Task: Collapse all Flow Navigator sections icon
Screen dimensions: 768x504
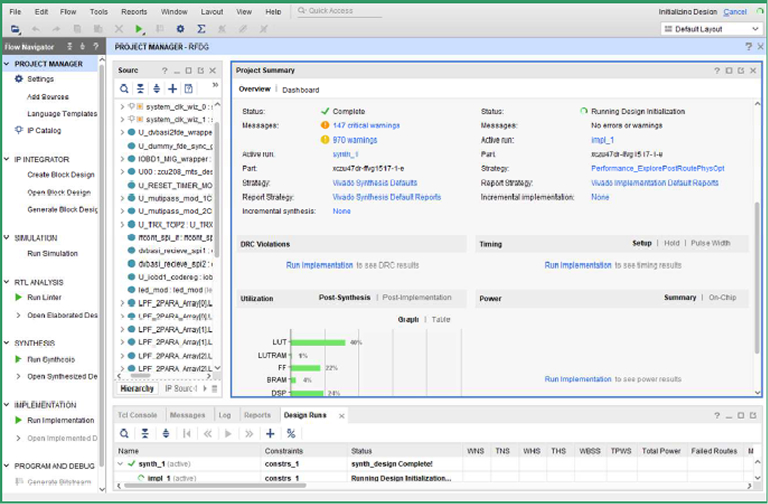Action: coord(70,47)
